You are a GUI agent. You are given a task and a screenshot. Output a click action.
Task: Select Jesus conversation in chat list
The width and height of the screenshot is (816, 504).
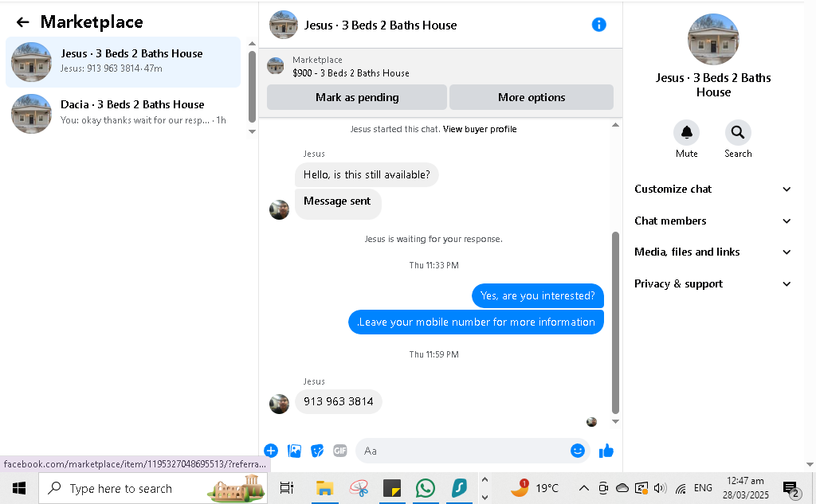[x=124, y=62]
